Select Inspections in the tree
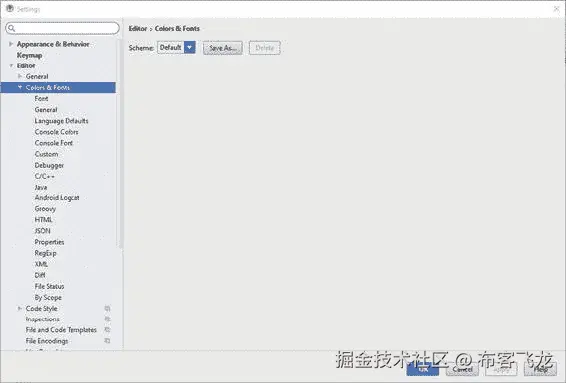Screen dimensions: 566x383 coord(43,319)
